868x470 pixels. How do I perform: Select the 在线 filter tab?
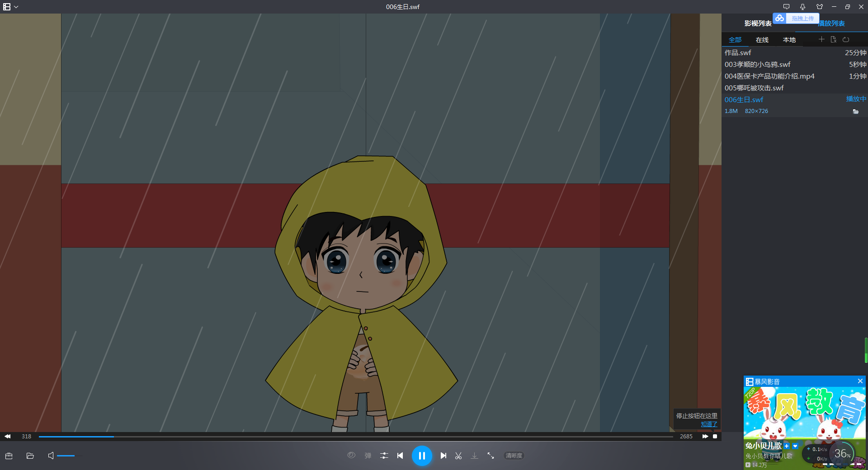[x=762, y=40]
